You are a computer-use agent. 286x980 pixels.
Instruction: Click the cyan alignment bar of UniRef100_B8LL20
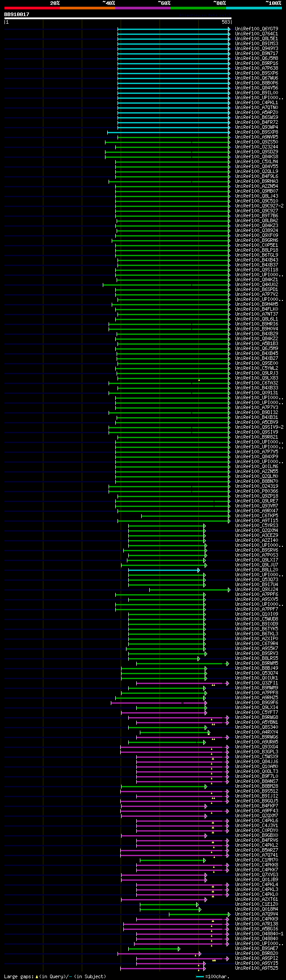164,570
